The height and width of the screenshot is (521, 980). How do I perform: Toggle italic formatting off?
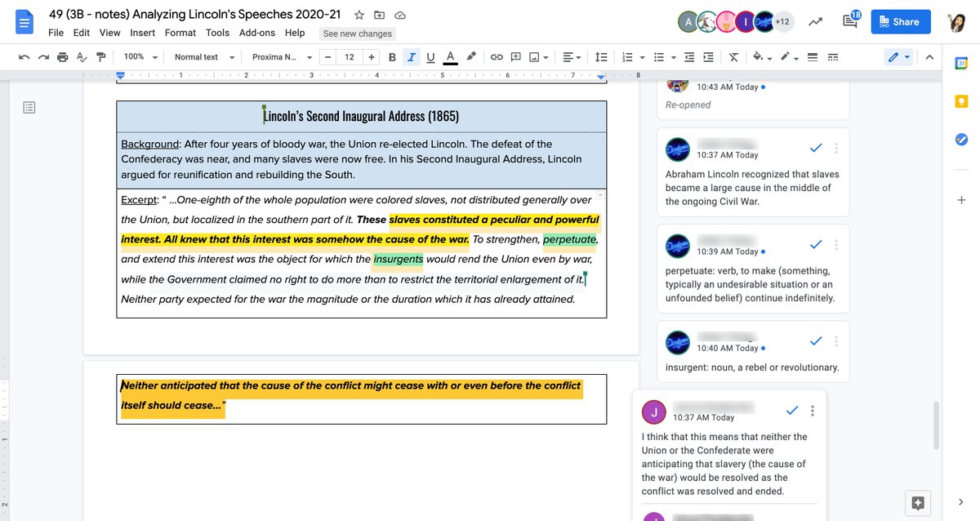click(411, 57)
